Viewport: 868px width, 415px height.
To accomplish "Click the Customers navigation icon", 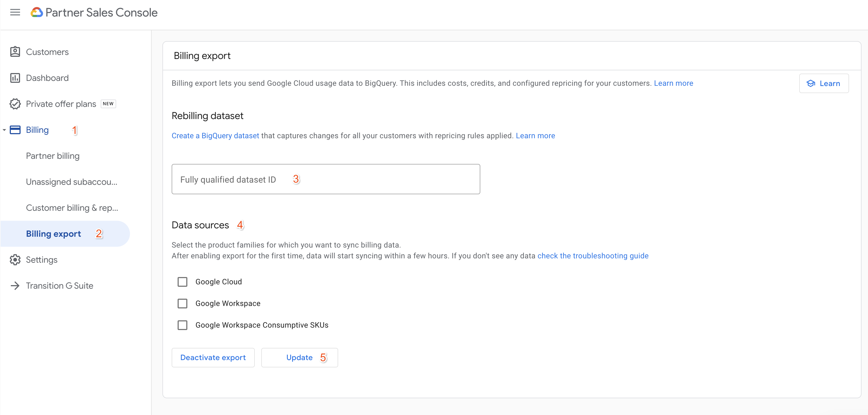I will tap(15, 52).
